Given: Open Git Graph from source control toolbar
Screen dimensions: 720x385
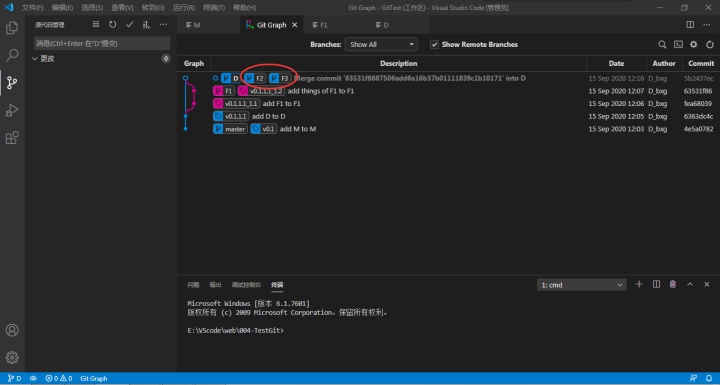Looking at the screenshot, I should tap(146, 25).
